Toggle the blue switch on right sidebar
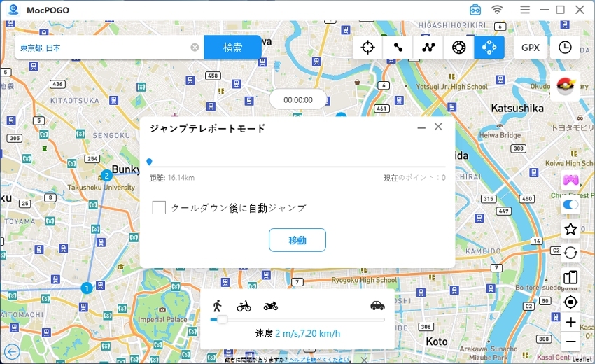 (x=570, y=204)
